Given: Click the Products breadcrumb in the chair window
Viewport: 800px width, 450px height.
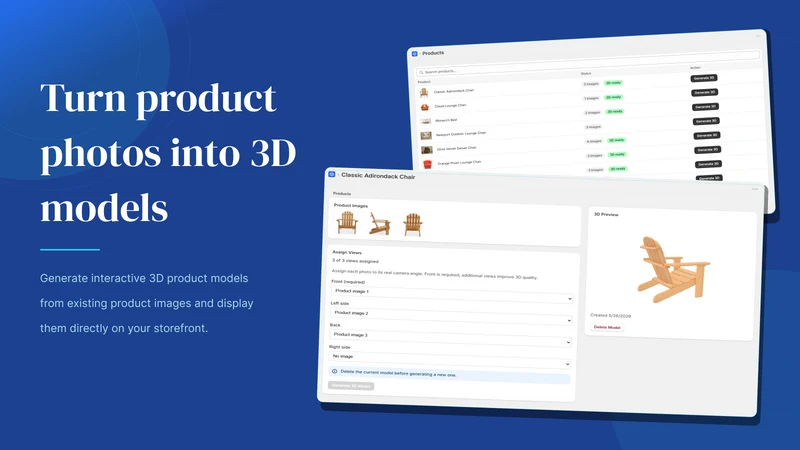Looking at the screenshot, I should (x=342, y=193).
